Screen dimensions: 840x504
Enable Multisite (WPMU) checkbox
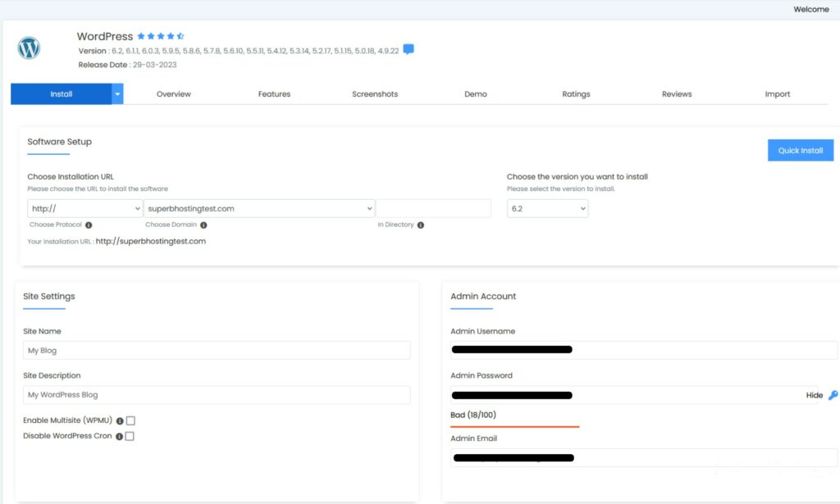(130, 421)
